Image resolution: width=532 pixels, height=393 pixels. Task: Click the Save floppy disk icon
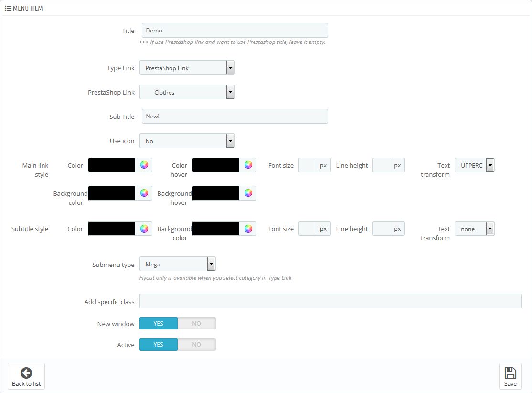pyautogui.click(x=510, y=373)
